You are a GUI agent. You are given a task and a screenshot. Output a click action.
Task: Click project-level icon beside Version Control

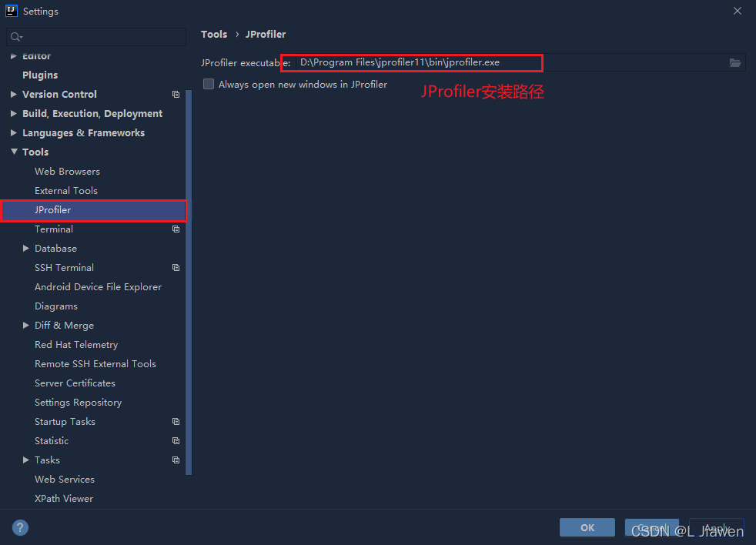(x=176, y=95)
